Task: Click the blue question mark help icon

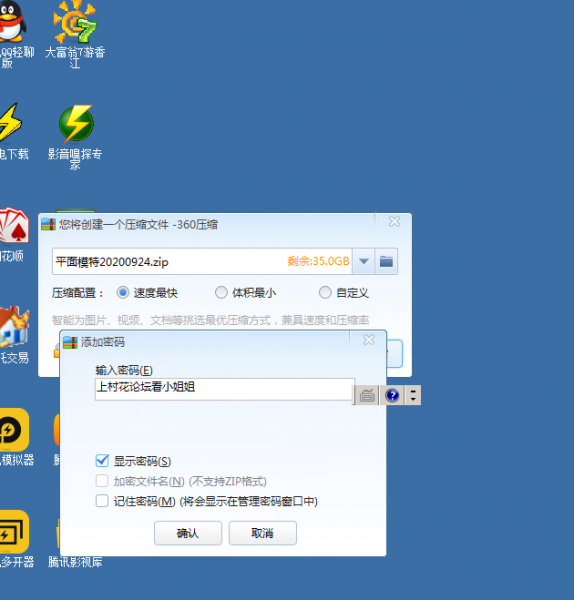Action: click(393, 395)
